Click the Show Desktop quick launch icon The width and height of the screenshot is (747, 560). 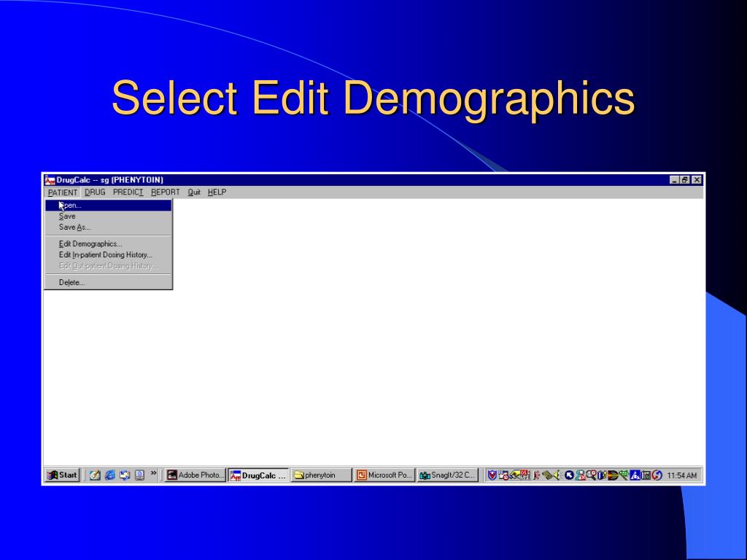pos(139,475)
